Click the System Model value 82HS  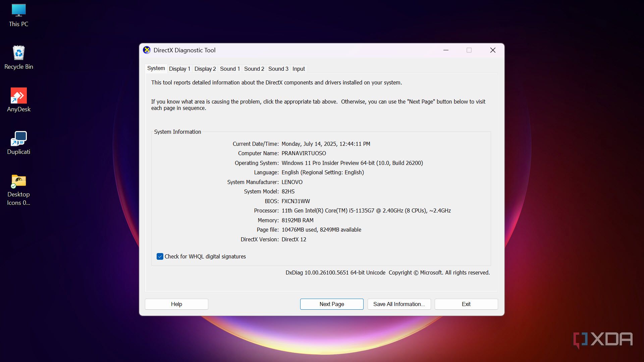pyautogui.click(x=288, y=191)
